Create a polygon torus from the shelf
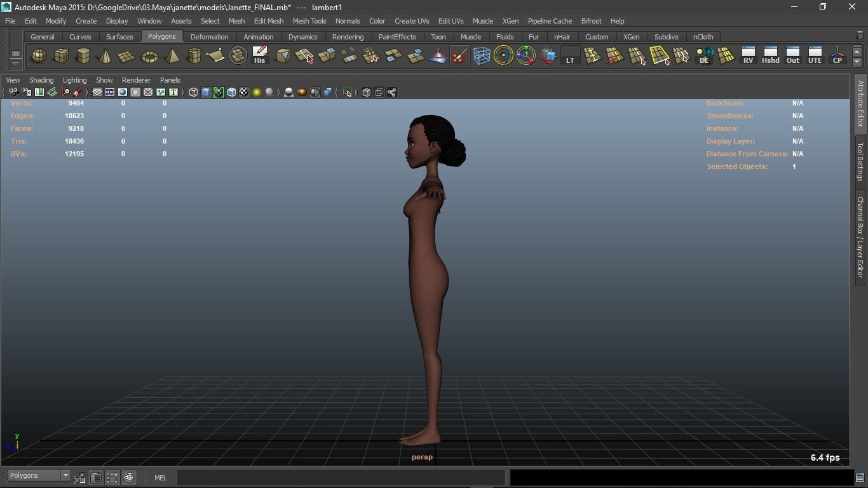This screenshot has height=488, width=868. [x=149, y=56]
